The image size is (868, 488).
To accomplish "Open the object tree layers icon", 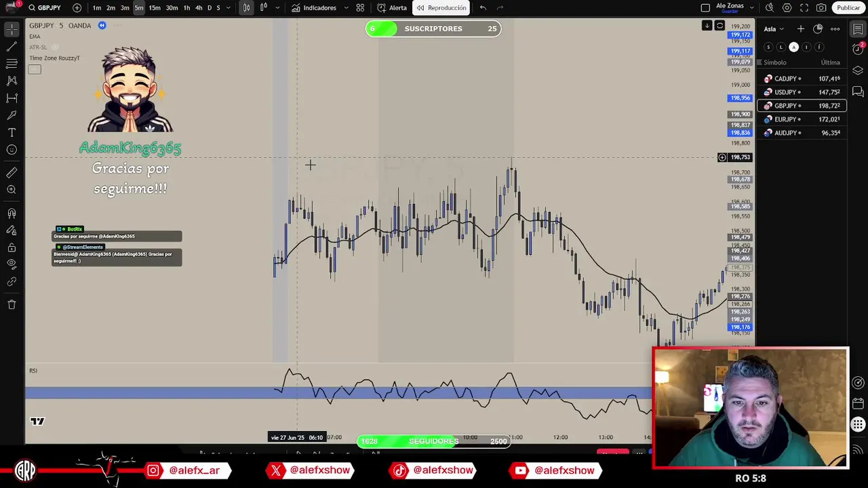I will pos(858,70).
